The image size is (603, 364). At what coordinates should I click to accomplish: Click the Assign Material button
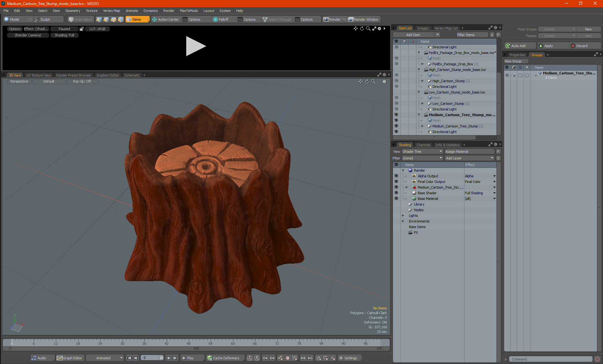tap(469, 152)
